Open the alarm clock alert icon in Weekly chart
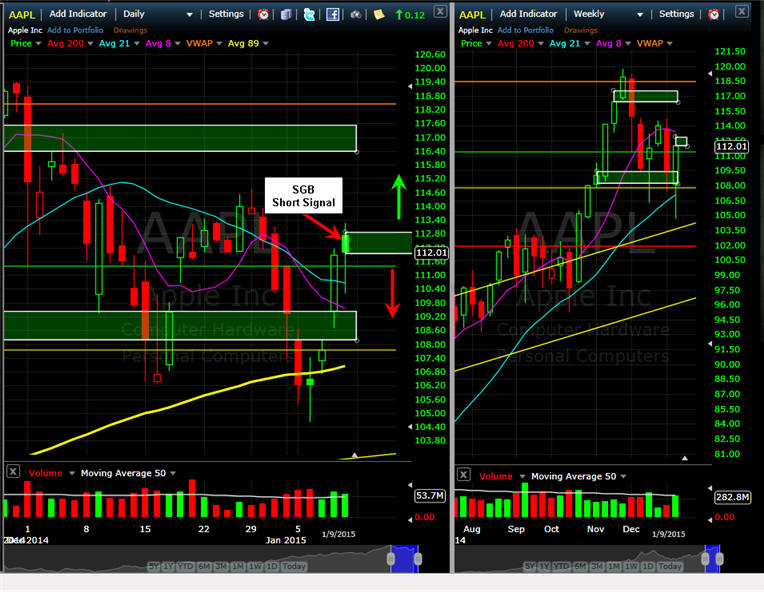Viewport: 764px width, 592px height. tap(714, 15)
